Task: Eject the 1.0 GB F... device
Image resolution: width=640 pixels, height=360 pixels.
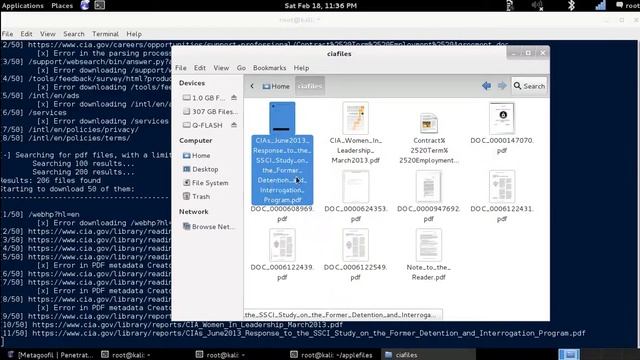Action: coord(234,98)
